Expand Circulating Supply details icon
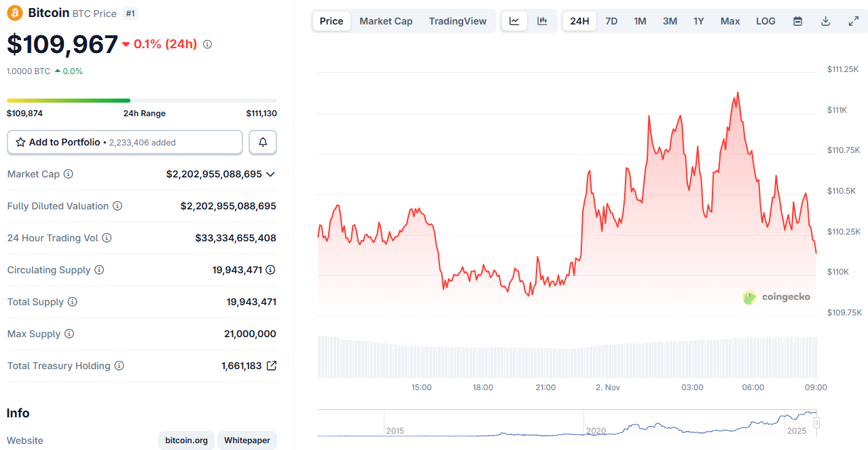This screenshot has width=868, height=450. 270,270
